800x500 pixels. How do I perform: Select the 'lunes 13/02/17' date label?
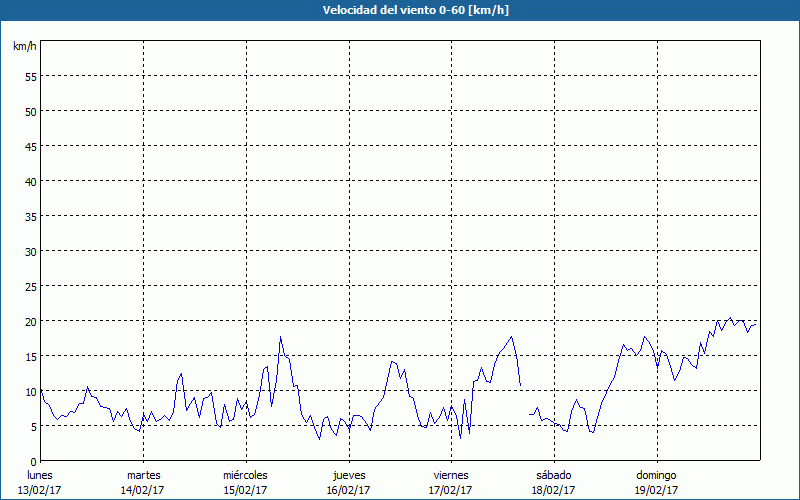click(x=40, y=482)
